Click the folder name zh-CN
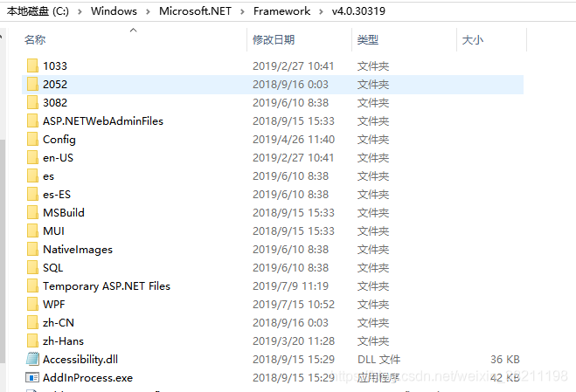The image size is (576, 392). coord(59,323)
